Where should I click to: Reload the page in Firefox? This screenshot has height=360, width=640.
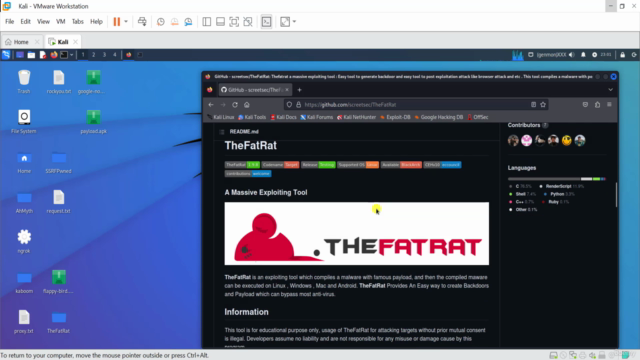[x=235, y=105]
